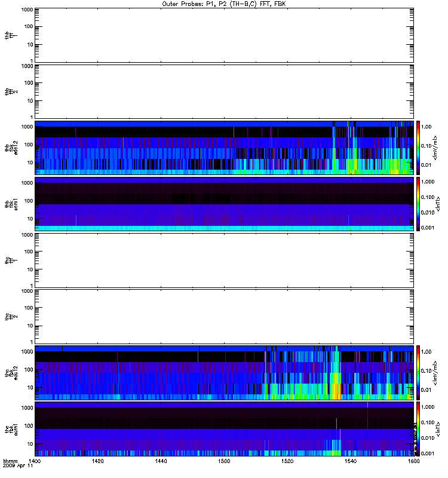Click the <|mV/m|> unit label beside thb edc12
This screenshot has width=448, height=478.
coord(435,148)
